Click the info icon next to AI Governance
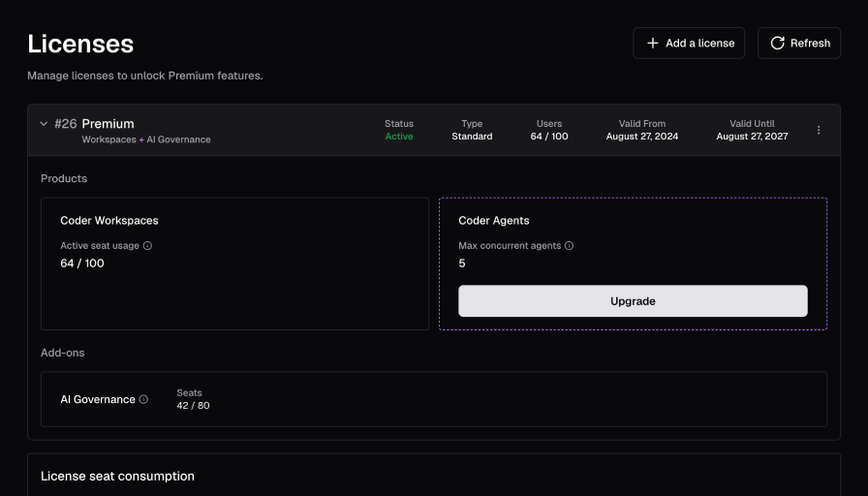This screenshot has width=868, height=496. pyautogui.click(x=143, y=399)
